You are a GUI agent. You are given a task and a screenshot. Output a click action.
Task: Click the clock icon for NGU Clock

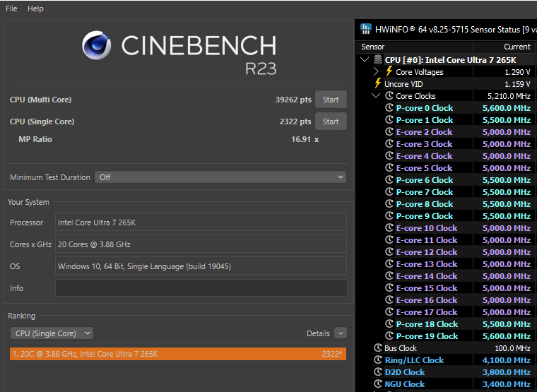tap(377, 384)
